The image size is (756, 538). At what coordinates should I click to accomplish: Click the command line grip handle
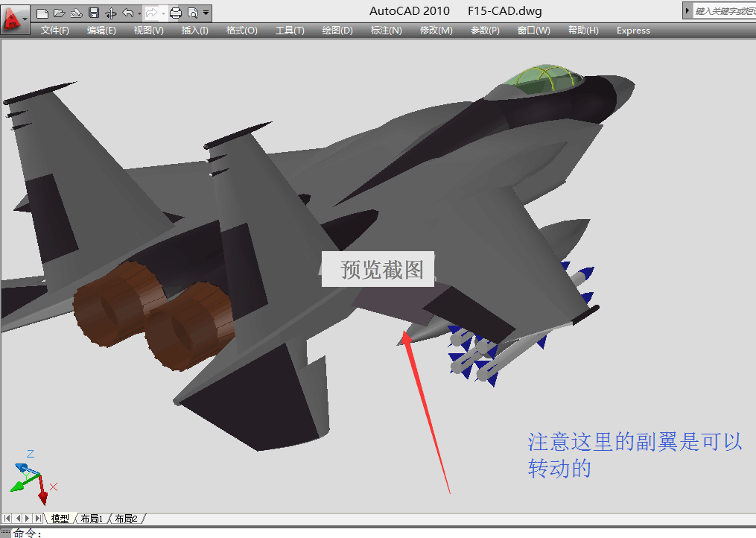[6, 532]
